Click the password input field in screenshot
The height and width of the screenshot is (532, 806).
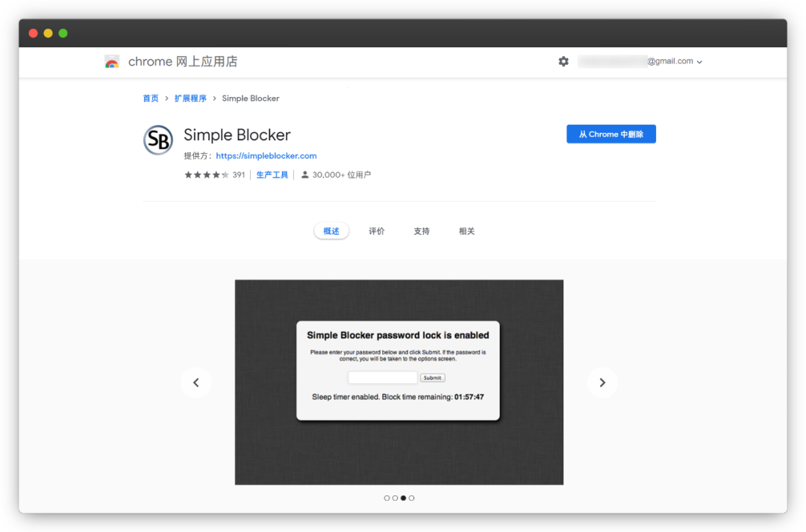point(382,378)
